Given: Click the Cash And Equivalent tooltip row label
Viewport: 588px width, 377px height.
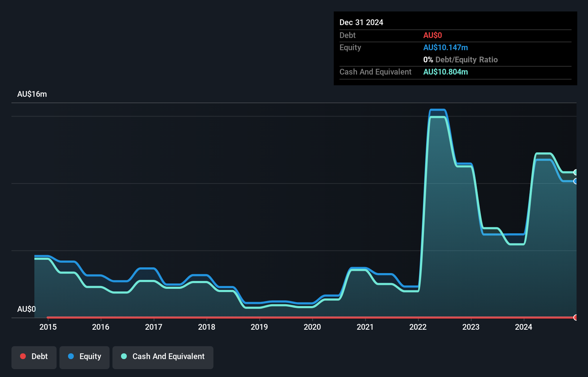Looking at the screenshot, I should pos(376,72).
